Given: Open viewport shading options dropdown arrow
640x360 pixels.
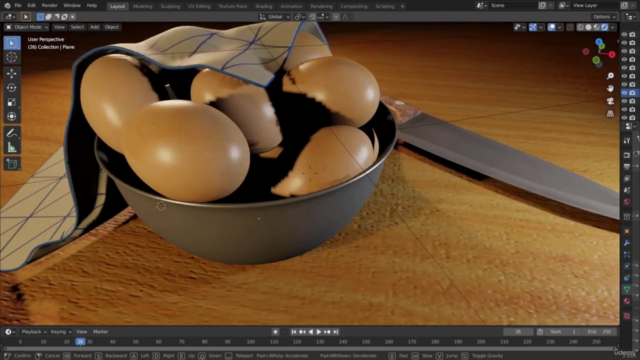Looking at the screenshot, I should coord(613,27).
